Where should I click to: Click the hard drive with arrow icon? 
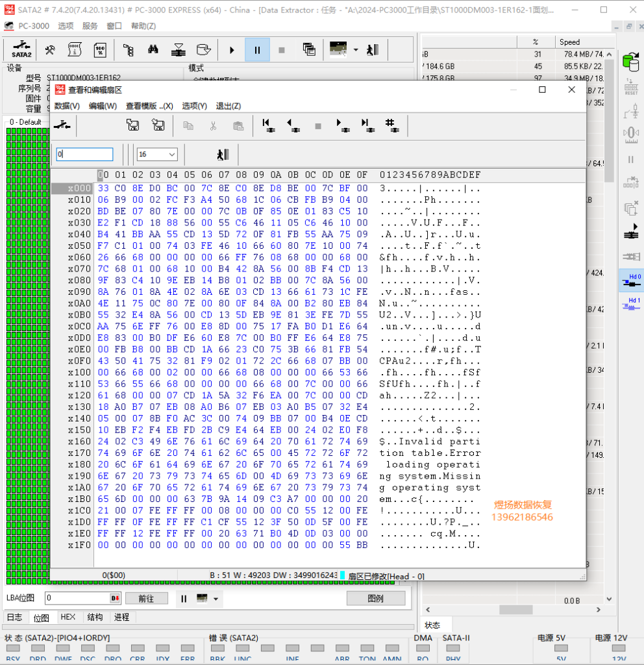[x=203, y=50]
